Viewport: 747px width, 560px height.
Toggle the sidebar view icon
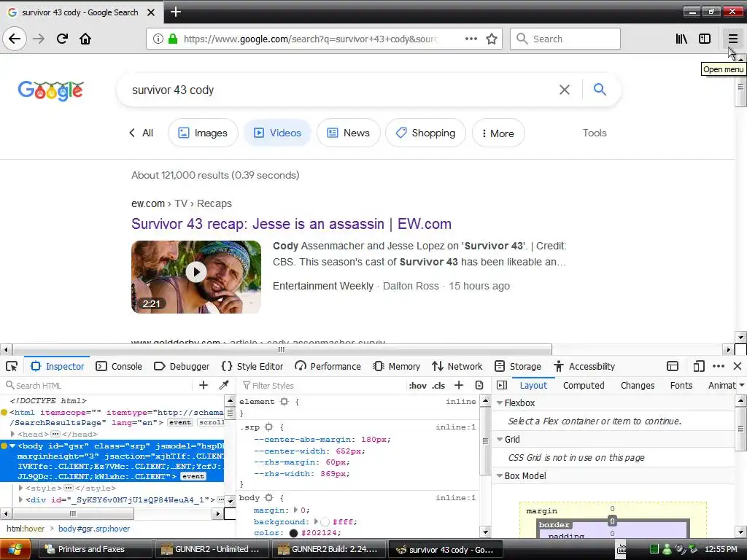[705, 39]
